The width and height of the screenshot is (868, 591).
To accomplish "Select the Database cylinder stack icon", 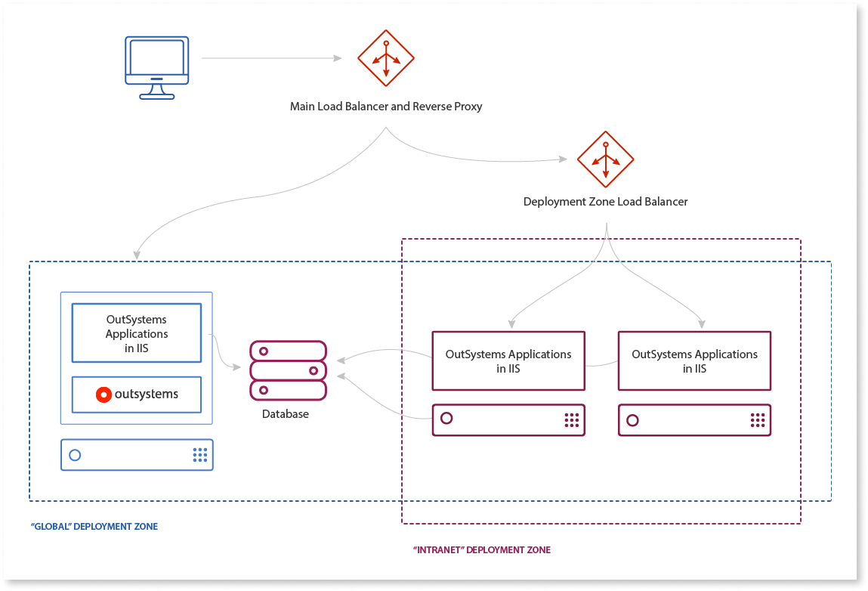I will (x=288, y=370).
